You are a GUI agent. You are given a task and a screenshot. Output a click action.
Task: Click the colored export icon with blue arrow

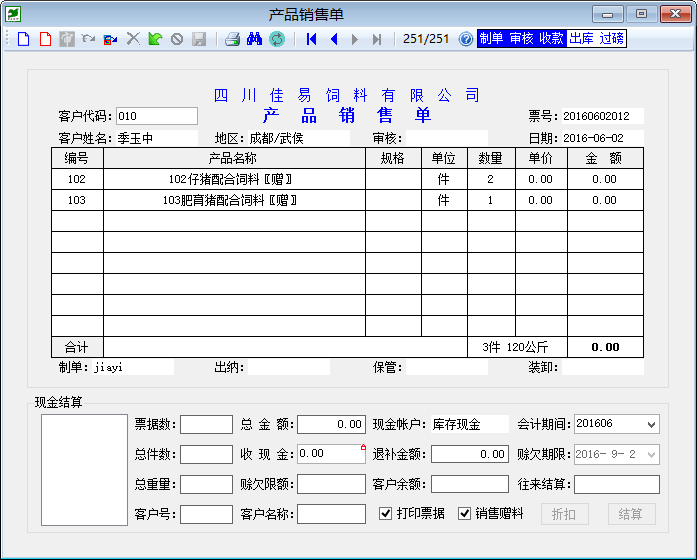tap(110, 40)
